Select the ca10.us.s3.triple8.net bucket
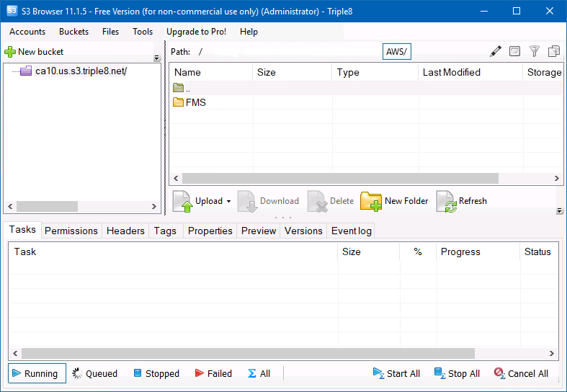 [81, 71]
